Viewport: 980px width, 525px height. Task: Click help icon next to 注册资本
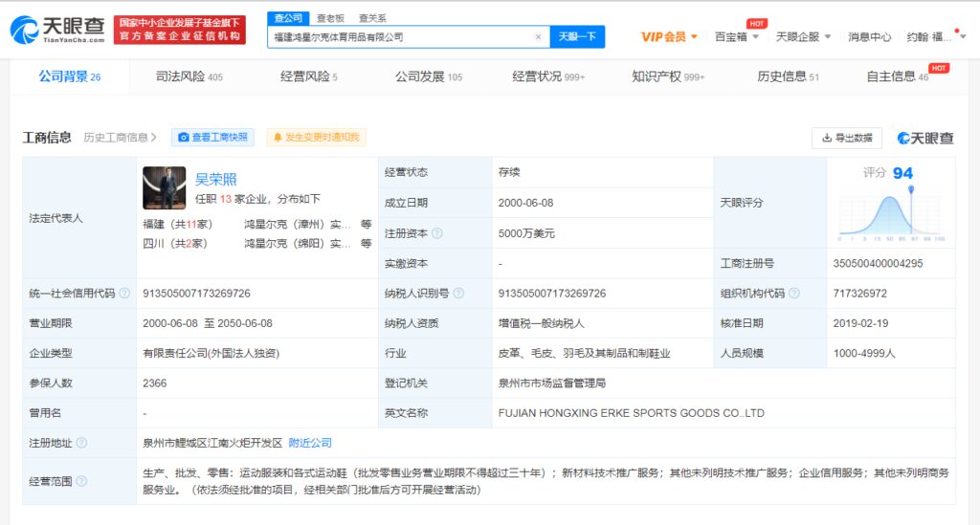pyautogui.click(x=437, y=232)
